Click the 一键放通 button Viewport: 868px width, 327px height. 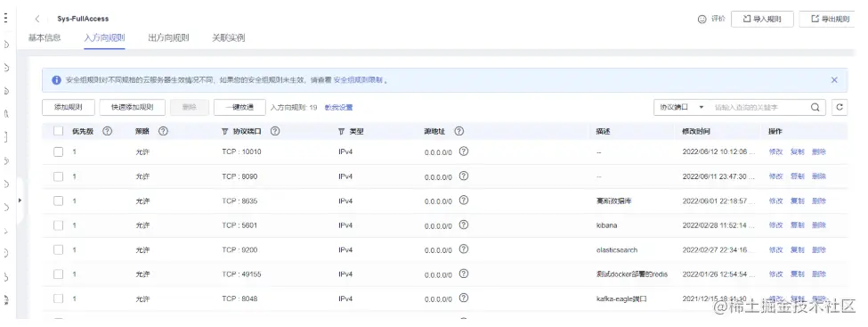pos(239,108)
